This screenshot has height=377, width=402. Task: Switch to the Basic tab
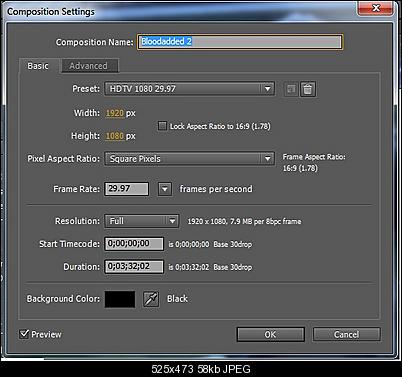coord(38,66)
